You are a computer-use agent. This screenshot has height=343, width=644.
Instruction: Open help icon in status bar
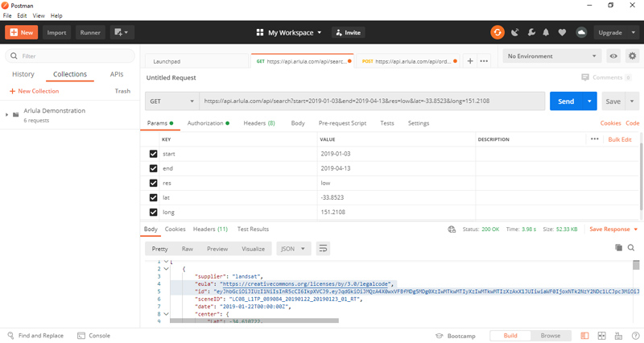point(635,336)
